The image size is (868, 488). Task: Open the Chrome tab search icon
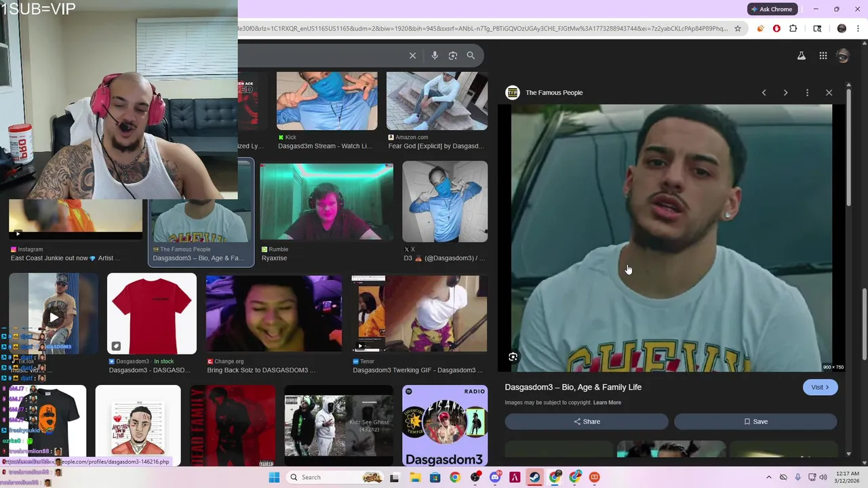[x=817, y=28]
